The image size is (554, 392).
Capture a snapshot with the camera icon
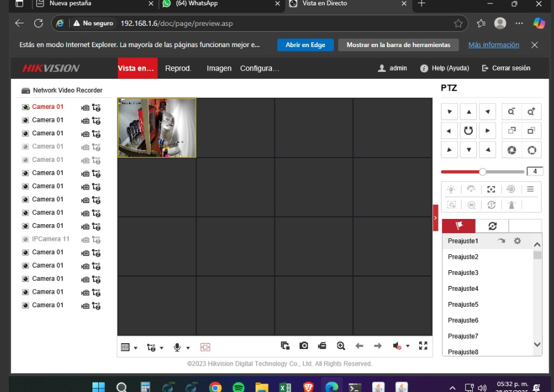[304, 346]
